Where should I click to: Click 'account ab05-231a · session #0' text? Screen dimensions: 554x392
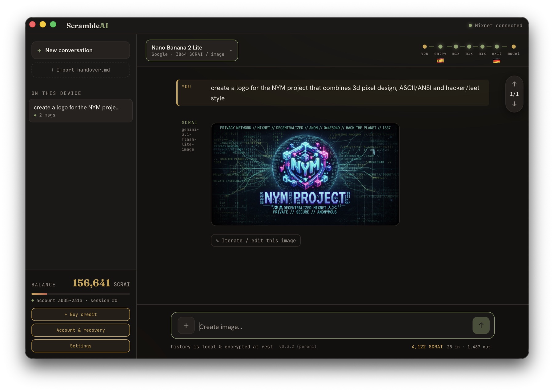(x=77, y=300)
